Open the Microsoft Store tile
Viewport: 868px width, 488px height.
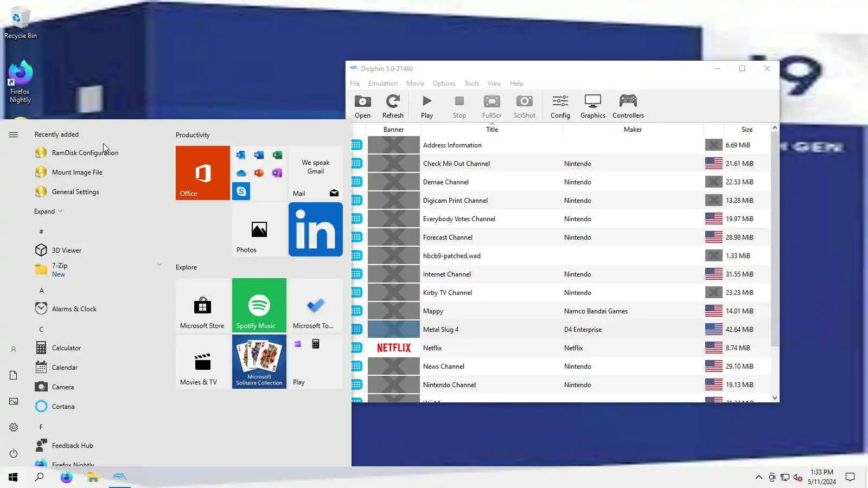203,305
